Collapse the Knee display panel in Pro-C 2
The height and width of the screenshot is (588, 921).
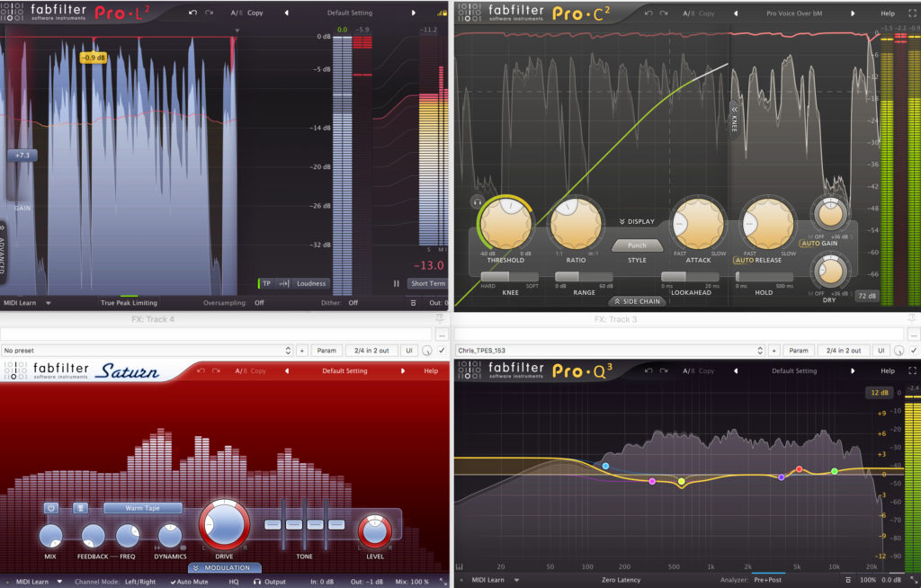pyautogui.click(x=734, y=120)
